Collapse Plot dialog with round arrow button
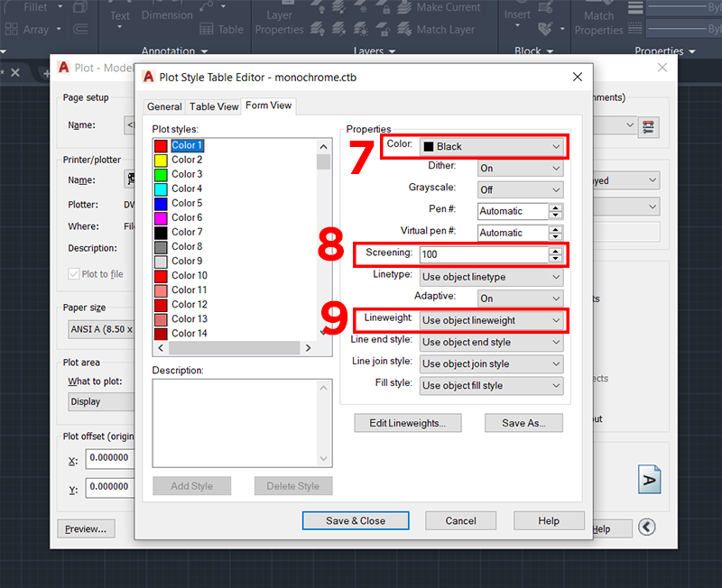Screen dimensions: 722x588 [x=646, y=528]
